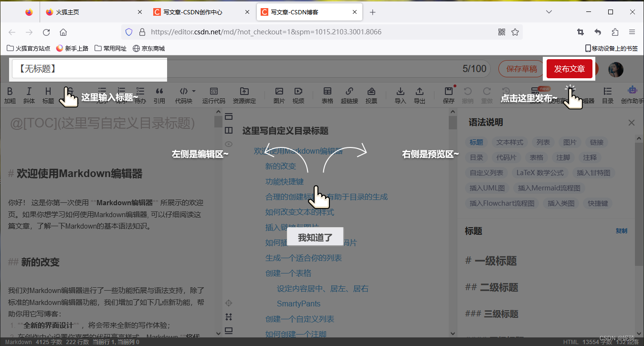Screen dimensions: 644x346
Task: Select the 快捷键 syntax tag
Action: coord(598,203)
